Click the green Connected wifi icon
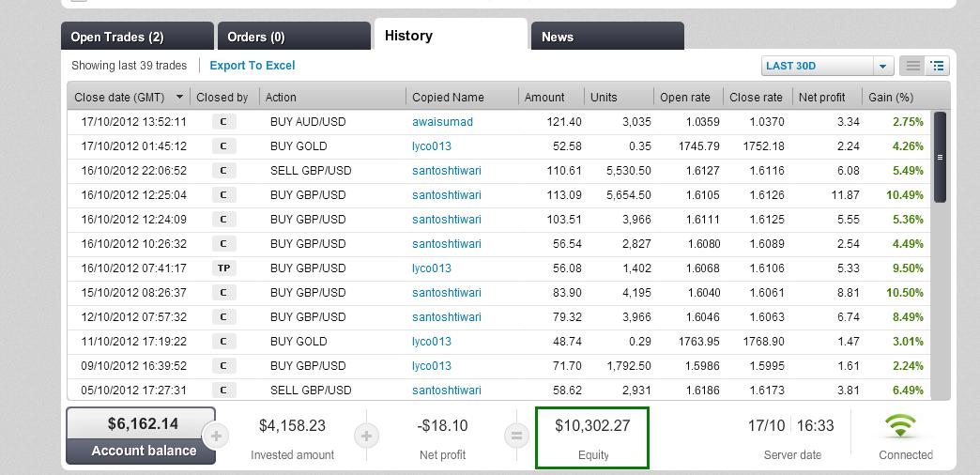Screen dimensions: 980x475 [900, 427]
